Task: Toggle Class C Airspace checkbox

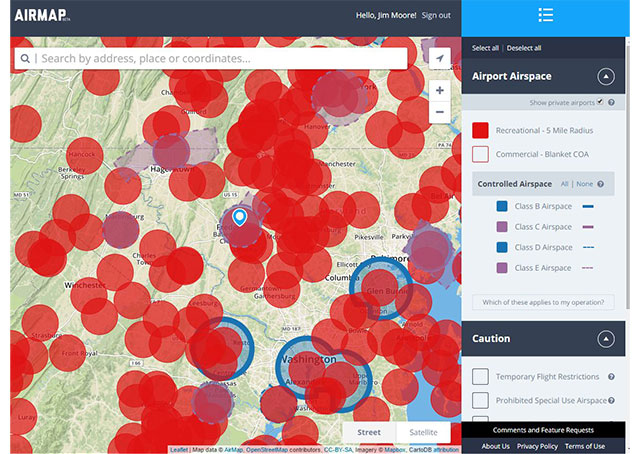Action: [x=502, y=227]
